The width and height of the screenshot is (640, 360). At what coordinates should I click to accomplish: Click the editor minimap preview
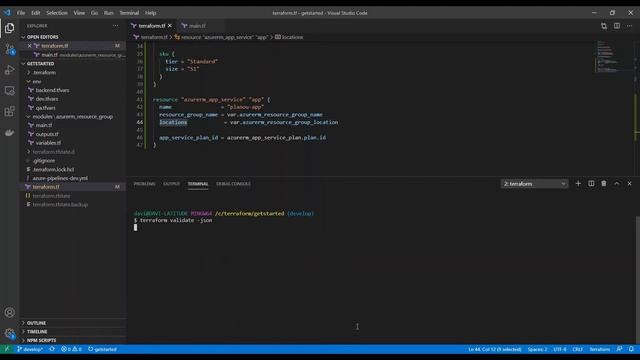(x=614, y=57)
